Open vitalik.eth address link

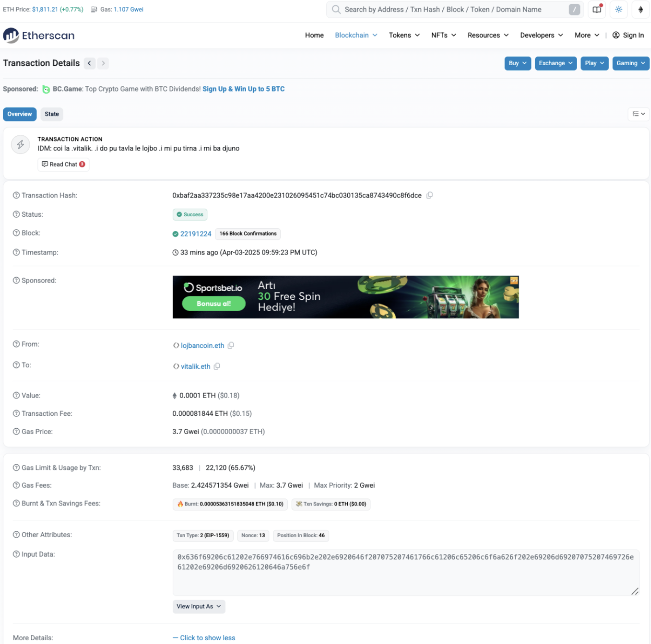click(196, 366)
